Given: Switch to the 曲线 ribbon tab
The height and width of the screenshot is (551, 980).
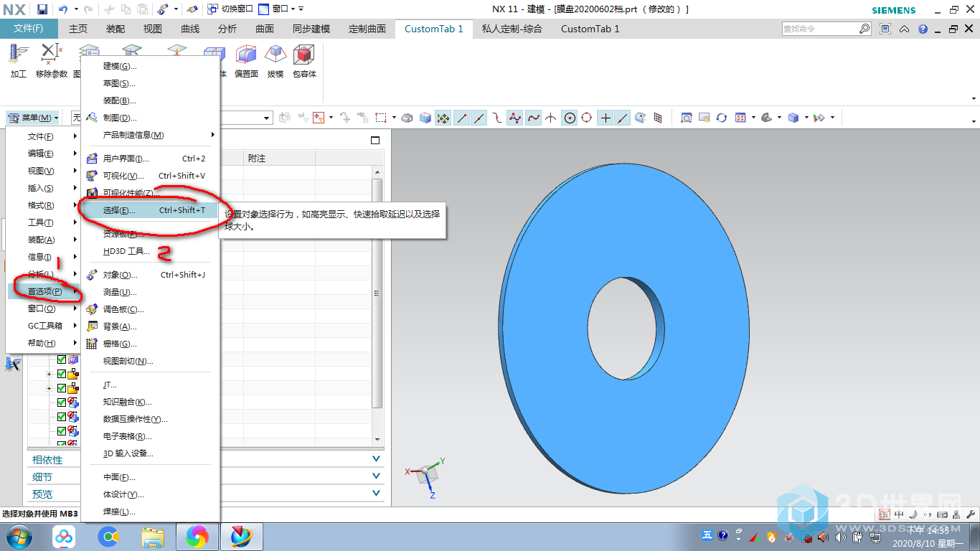Looking at the screenshot, I should [x=190, y=29].
